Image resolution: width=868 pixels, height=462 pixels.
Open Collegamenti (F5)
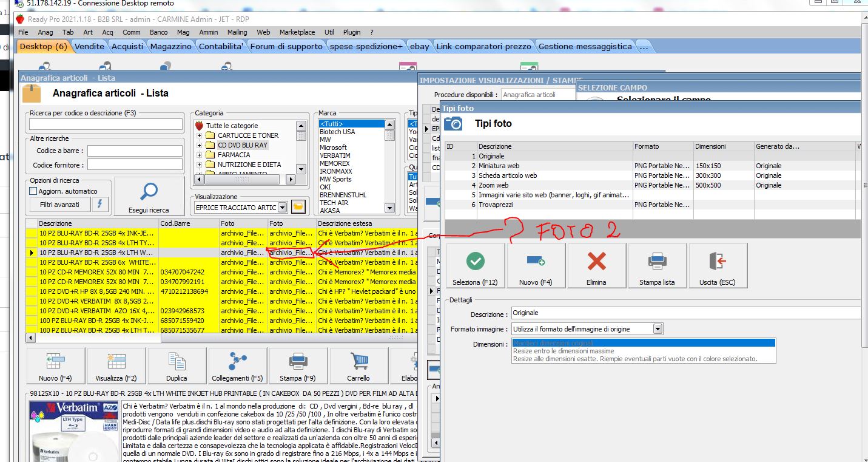coord(238,366)
